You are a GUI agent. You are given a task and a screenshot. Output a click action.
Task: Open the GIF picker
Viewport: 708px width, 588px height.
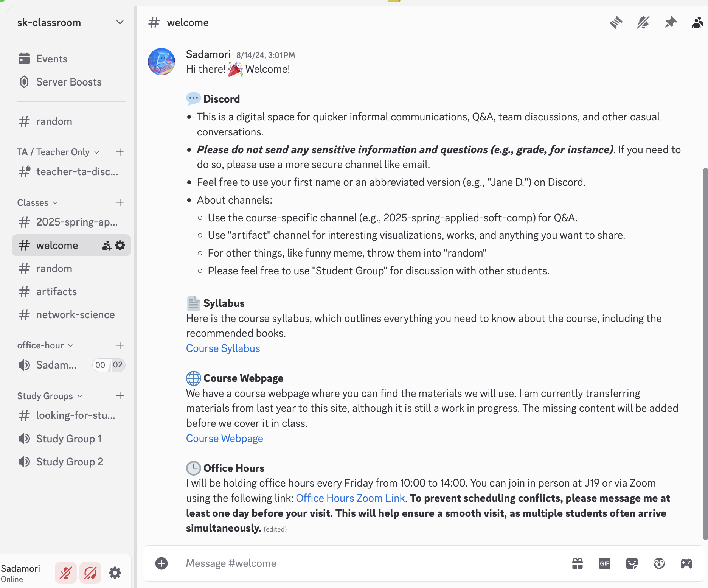604,563
